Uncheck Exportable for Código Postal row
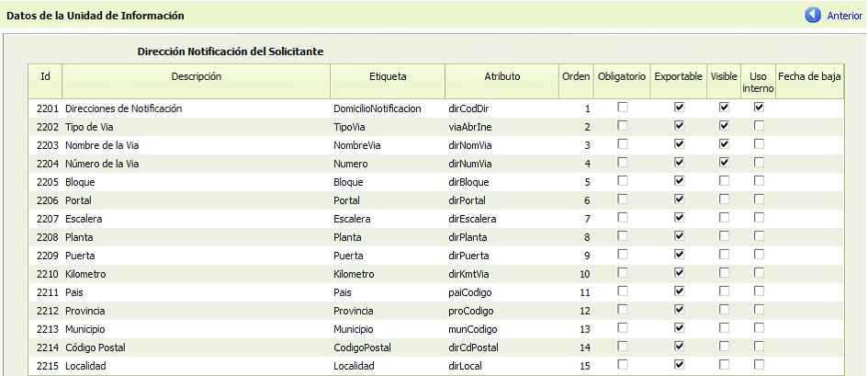The height and width of the screenshot is (376, 868). (679, 346)
